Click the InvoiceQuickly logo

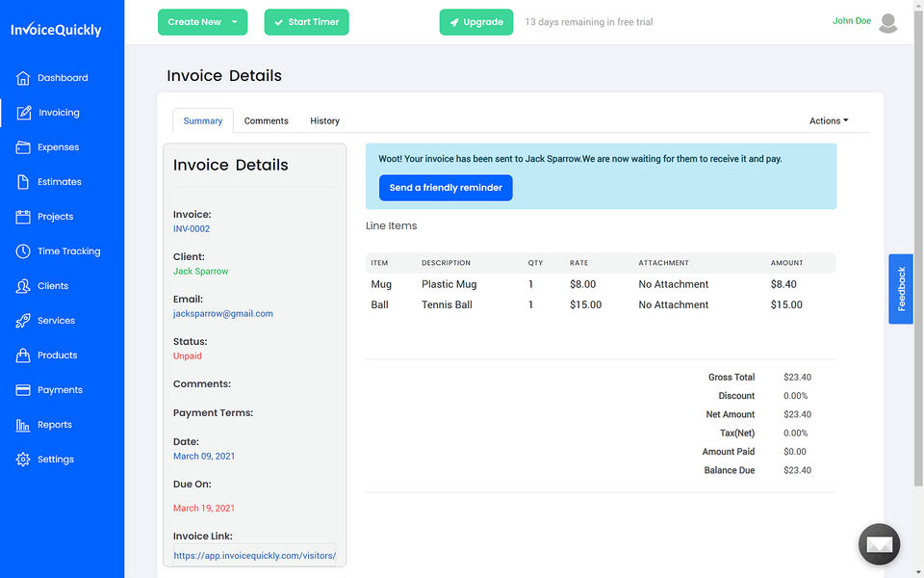point(56,30)
